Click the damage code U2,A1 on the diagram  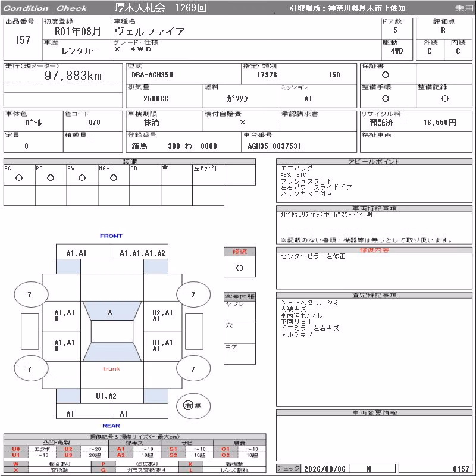[162, 313]
